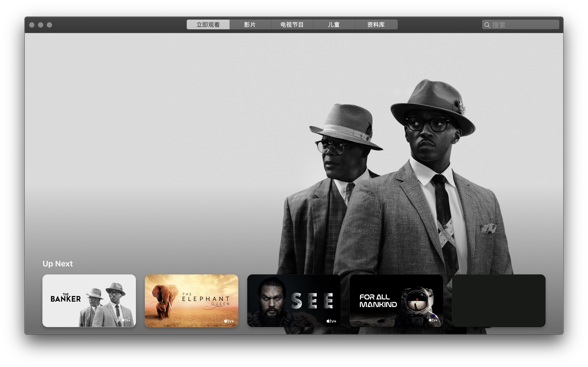Close the TV app window
The height and width of the screenshot is (367, 588).
click(x=32, y=25)
